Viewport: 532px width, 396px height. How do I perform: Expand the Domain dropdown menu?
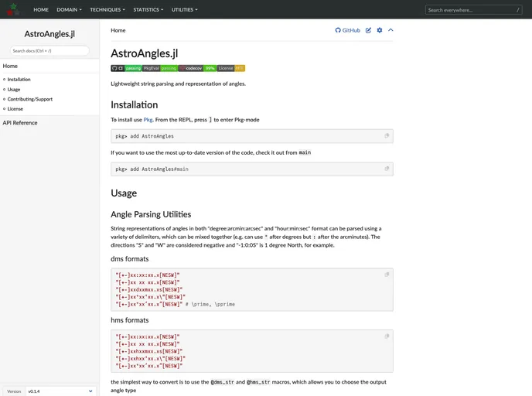[x=70, y=10]
